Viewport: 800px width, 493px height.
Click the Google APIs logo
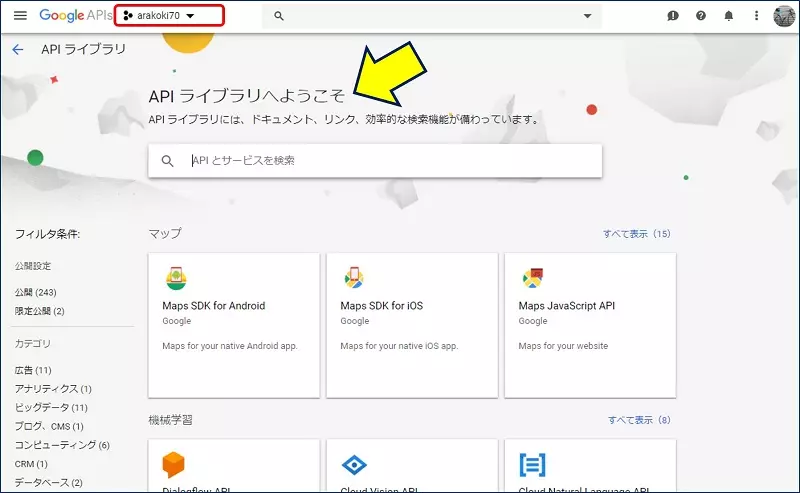tap(76, 15)
